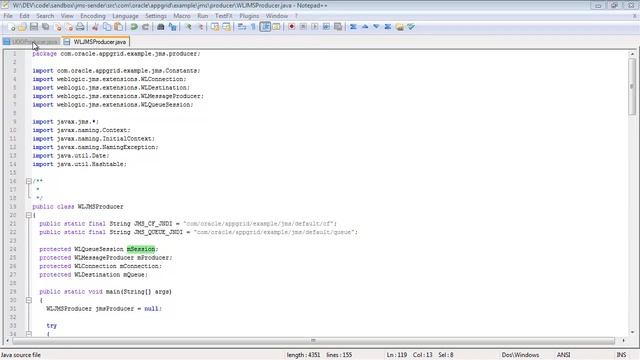
Task: Click the Copy toolbar icon
Action: tap(107, 27)
